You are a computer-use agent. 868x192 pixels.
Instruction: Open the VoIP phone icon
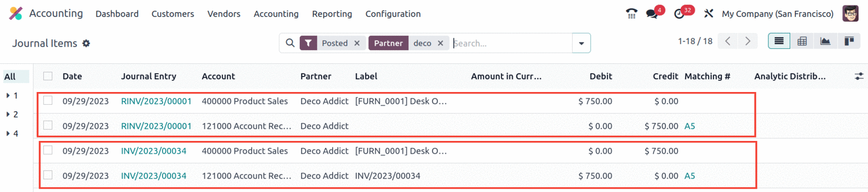(631, 14)
